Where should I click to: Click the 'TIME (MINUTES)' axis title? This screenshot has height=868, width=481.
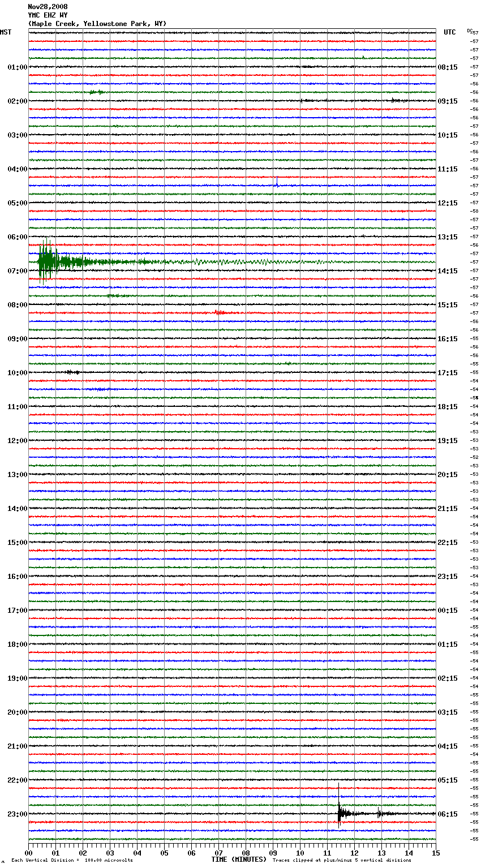tap(239, 860)
